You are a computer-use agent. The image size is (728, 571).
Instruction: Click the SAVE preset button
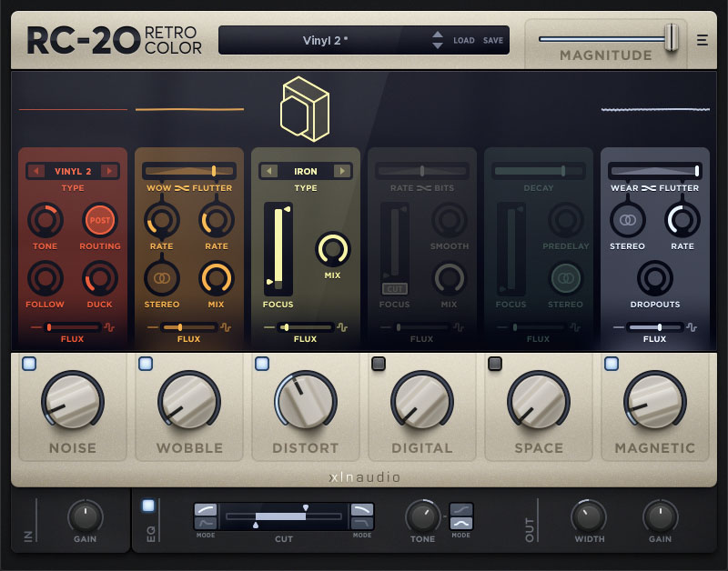click(493, 40)
